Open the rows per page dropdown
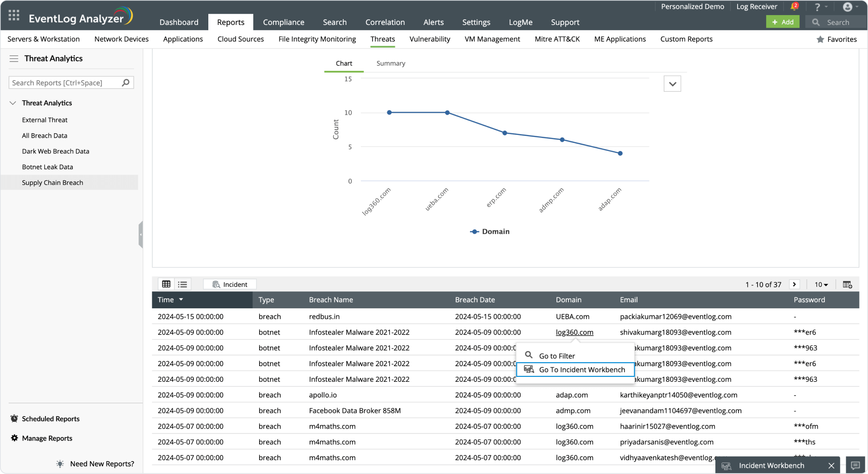This screenshot has height=474, width=868. pyautogui.click(x=821, y=285)
